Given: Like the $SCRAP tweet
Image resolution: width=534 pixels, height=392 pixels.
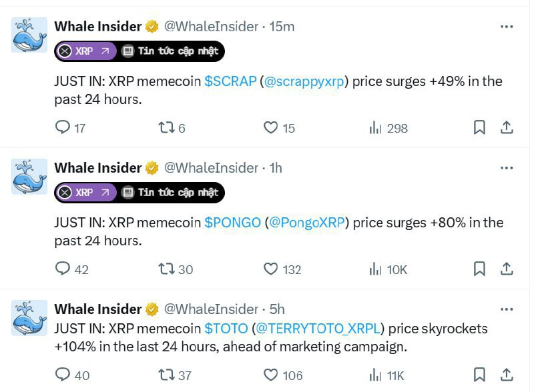Looking at the screenshot, I should point(272,128).
